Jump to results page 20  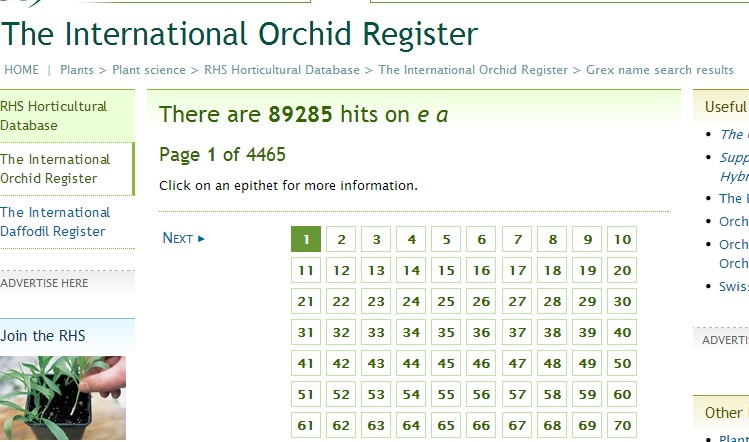(x=622, y=270)
